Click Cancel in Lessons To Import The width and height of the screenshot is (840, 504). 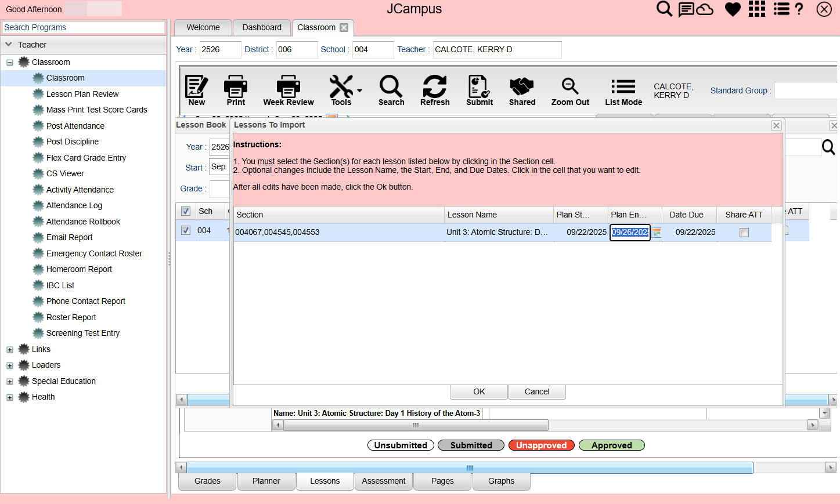(537, 391)
